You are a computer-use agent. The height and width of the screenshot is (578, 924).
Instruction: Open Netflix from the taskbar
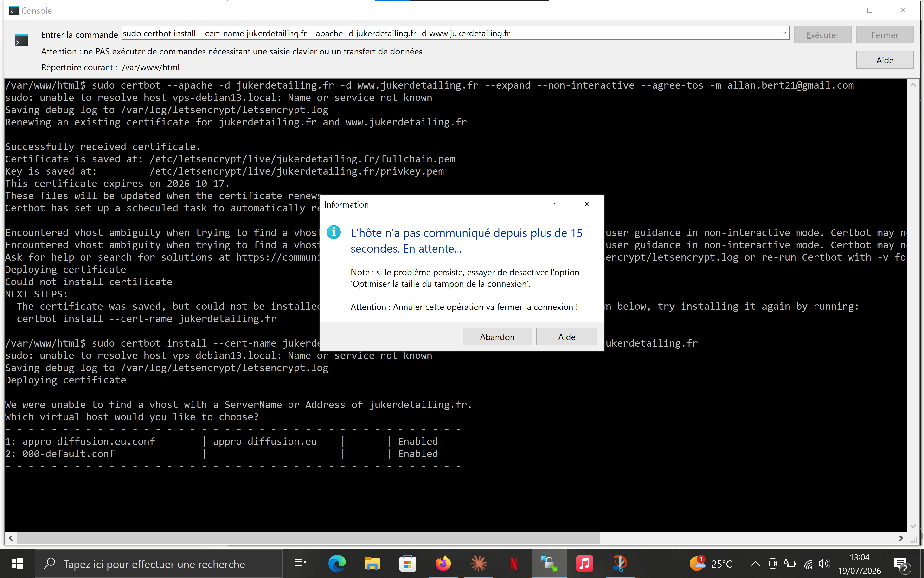(x=514, y=564)
